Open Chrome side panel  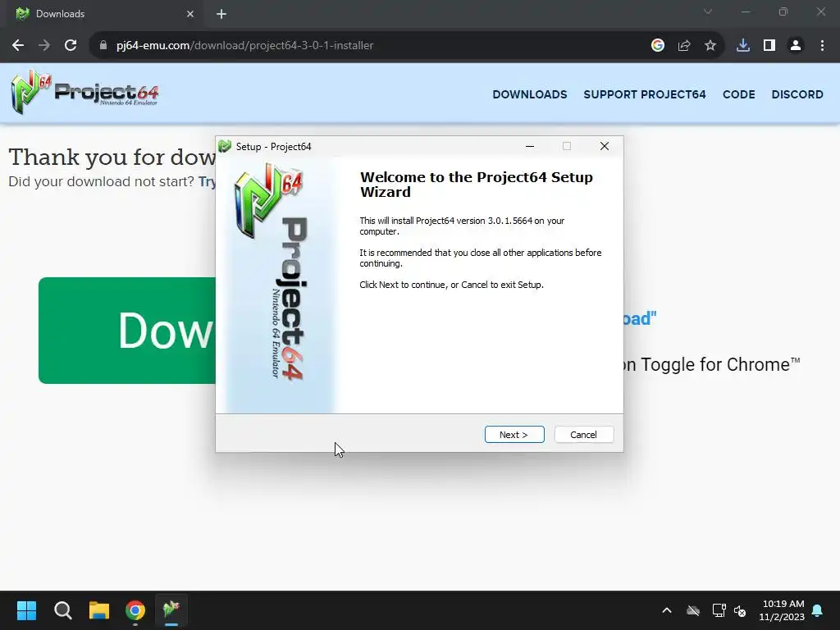[x=769, y=46]
